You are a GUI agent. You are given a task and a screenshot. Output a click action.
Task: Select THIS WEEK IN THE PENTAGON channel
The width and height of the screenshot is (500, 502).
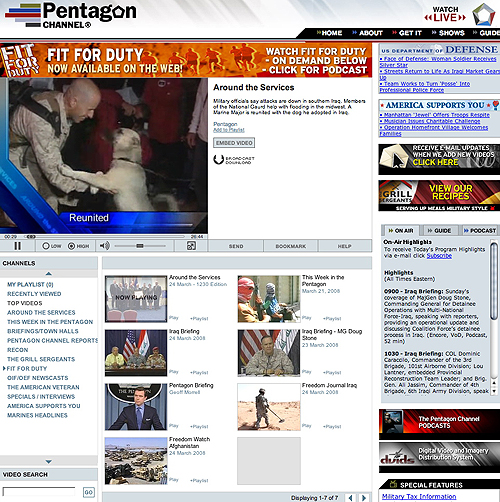50,322
